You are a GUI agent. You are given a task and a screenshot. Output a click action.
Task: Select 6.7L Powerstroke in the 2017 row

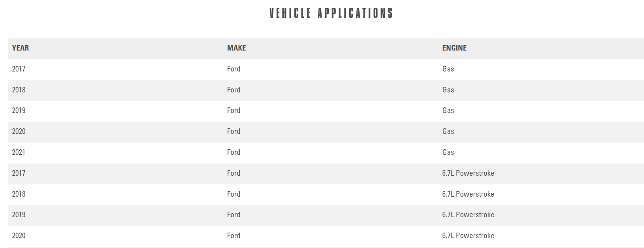pyautogui.click(x=468, y=173)
